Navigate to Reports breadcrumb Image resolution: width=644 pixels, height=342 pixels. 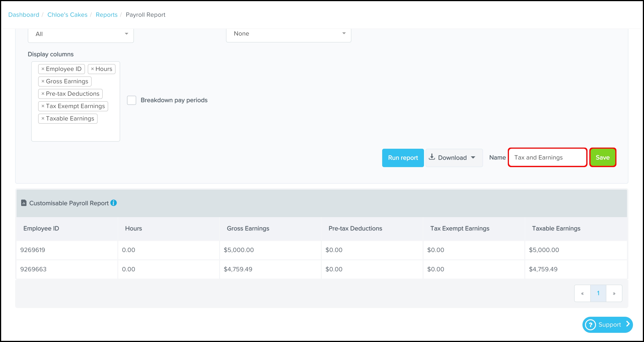tap(107, 15)
